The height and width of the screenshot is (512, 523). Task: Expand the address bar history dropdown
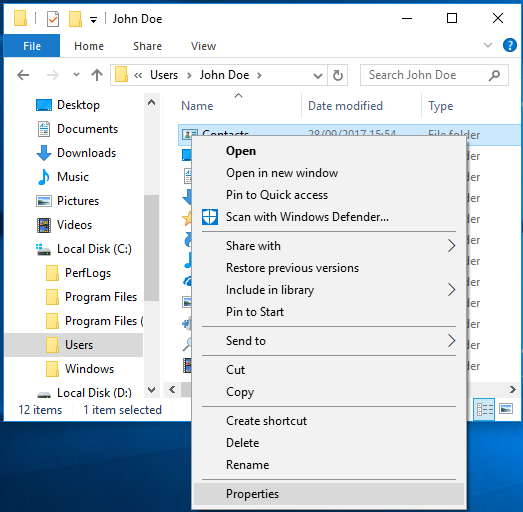point(318,76)
